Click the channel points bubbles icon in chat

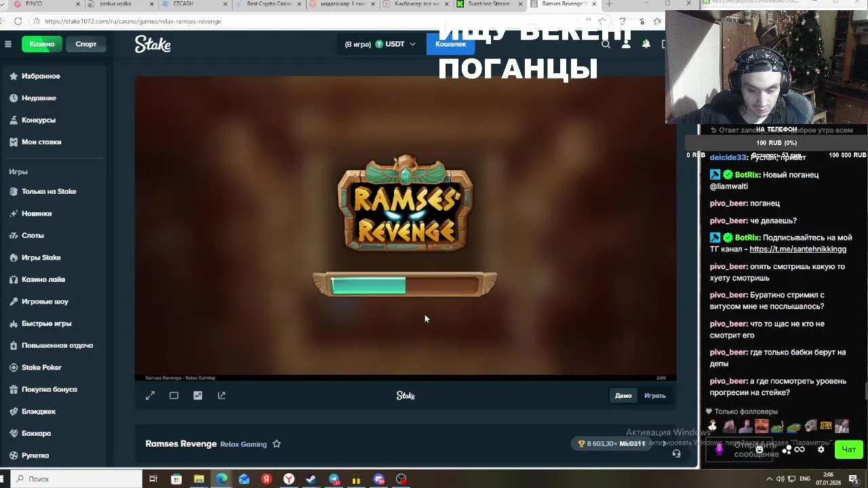click(x=787, y=449)
